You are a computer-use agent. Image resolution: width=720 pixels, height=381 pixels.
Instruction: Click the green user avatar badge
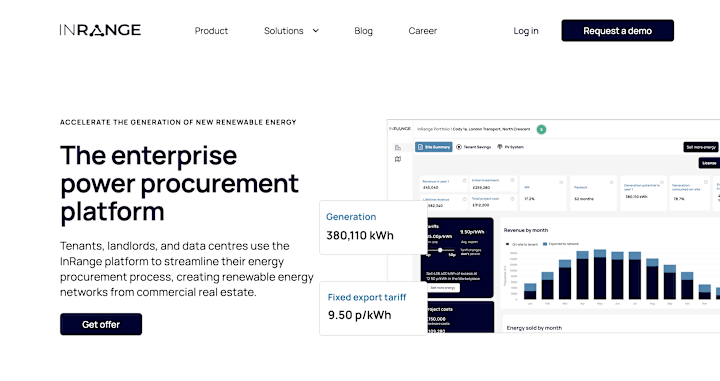point(541,129)
